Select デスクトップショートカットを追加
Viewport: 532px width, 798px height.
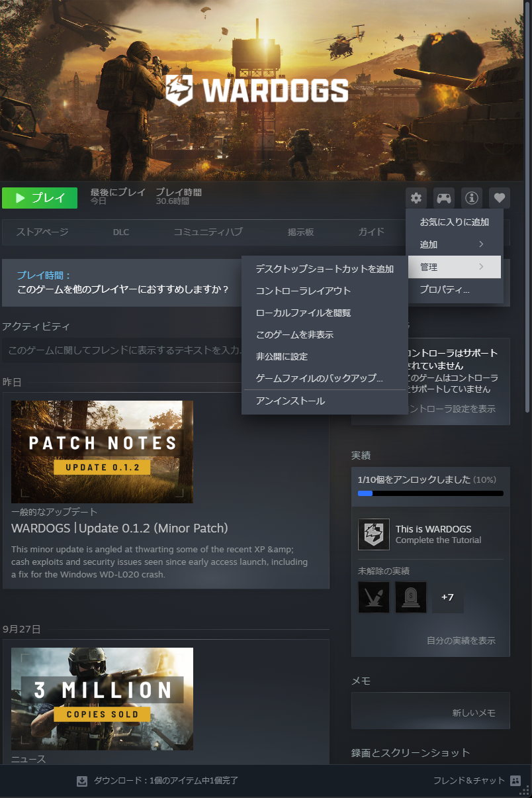[325, 269]
